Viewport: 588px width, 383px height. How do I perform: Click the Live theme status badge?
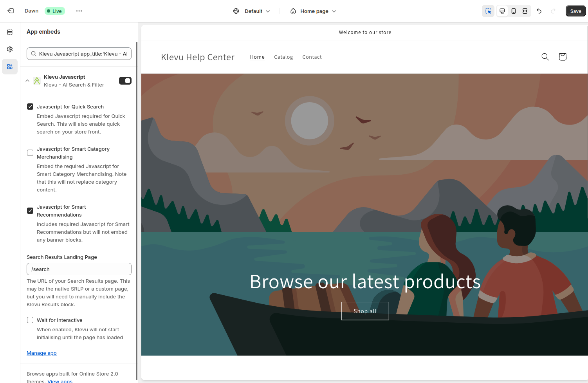pyautogui.click(x=54, y=11)
